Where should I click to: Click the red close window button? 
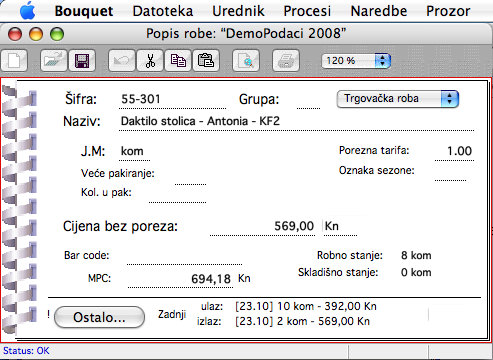tap(15, 34)
